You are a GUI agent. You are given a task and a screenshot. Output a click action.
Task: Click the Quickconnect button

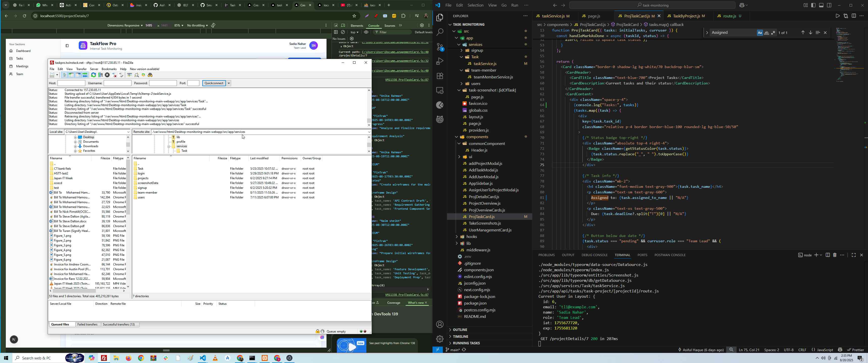pyautogui.click(x=214, y=83)
